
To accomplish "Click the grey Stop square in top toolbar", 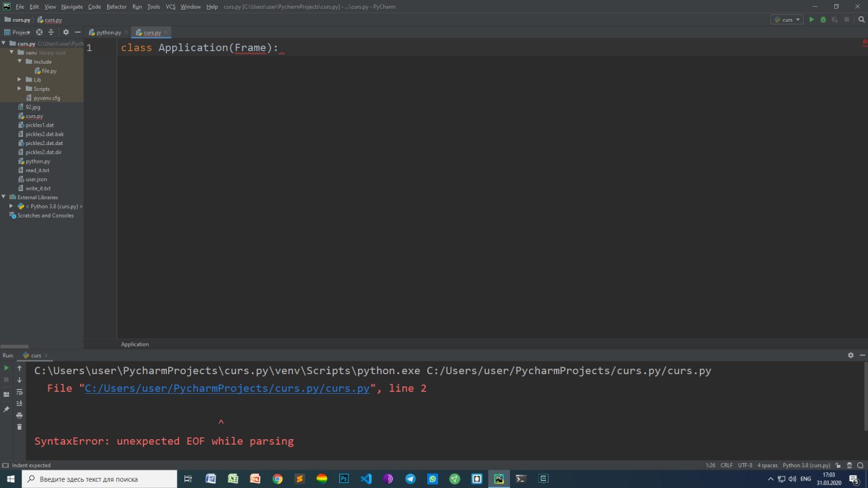I will 846,20.
